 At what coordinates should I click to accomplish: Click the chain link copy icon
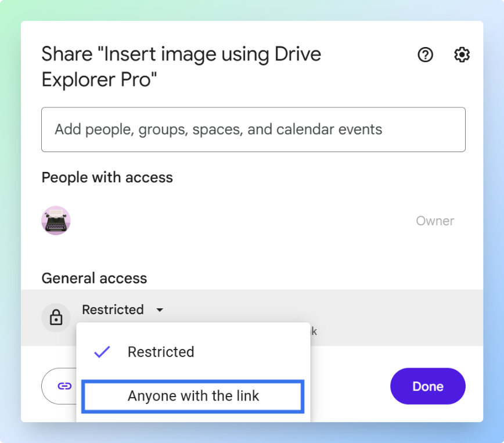(x=64, y=386)
